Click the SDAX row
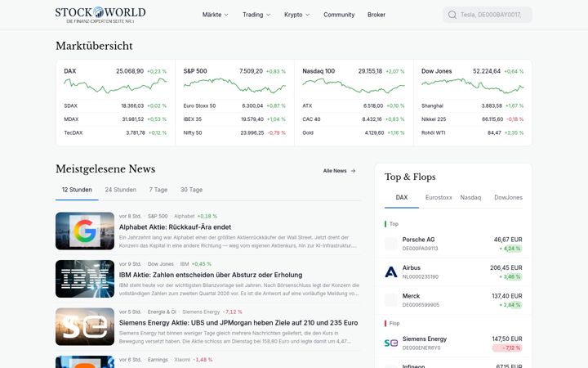 [115, 105]
